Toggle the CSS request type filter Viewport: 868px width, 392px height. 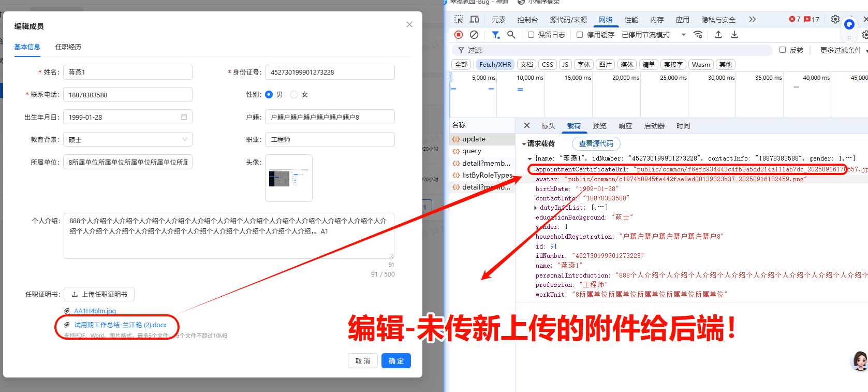coord(548,65)
